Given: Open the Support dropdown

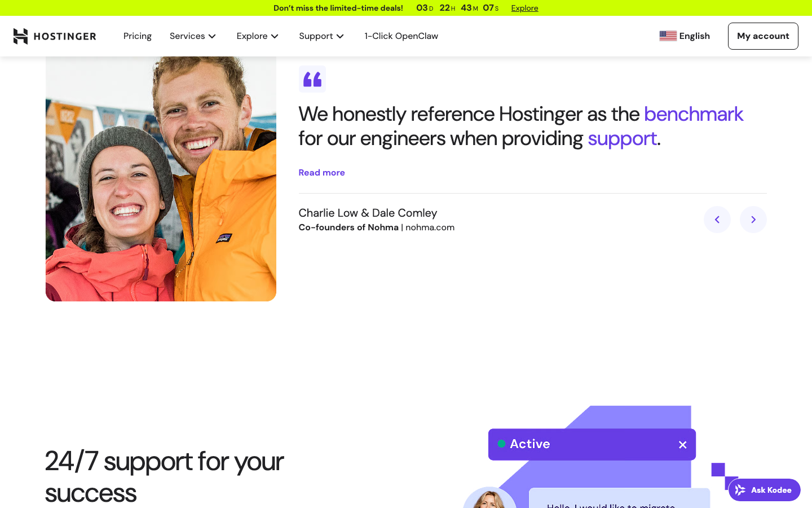Looking at the screenshot, I should [x=321, y=36].
